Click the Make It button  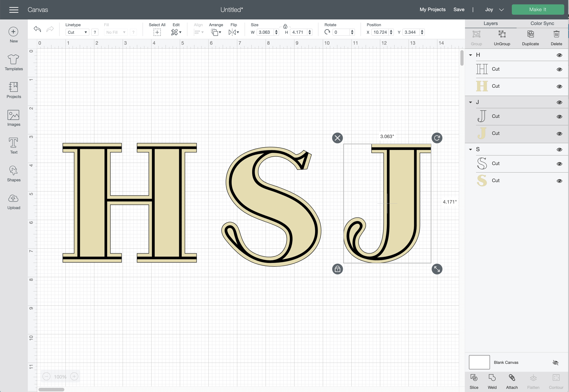point(538,10)
